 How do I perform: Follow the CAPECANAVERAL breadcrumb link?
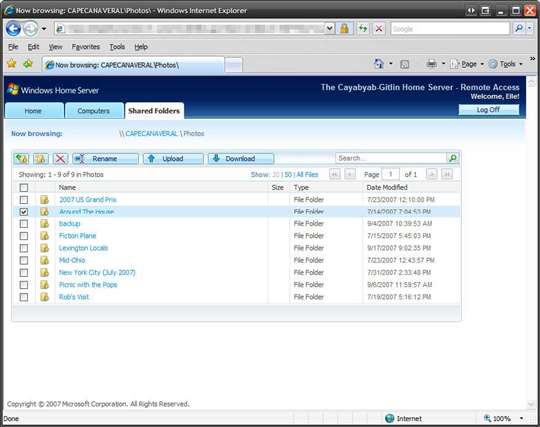click(x=151, y=134)
